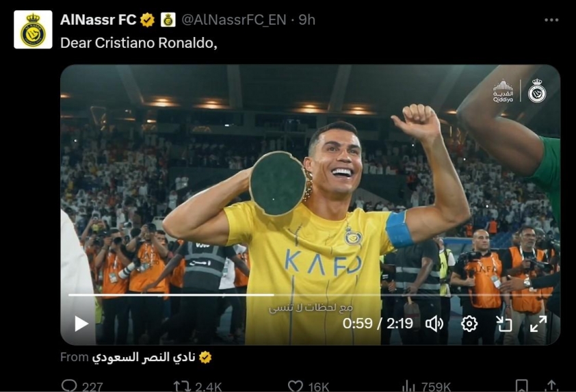
Task: Click the small affiliate club badge icon
Action: [168, 20]
